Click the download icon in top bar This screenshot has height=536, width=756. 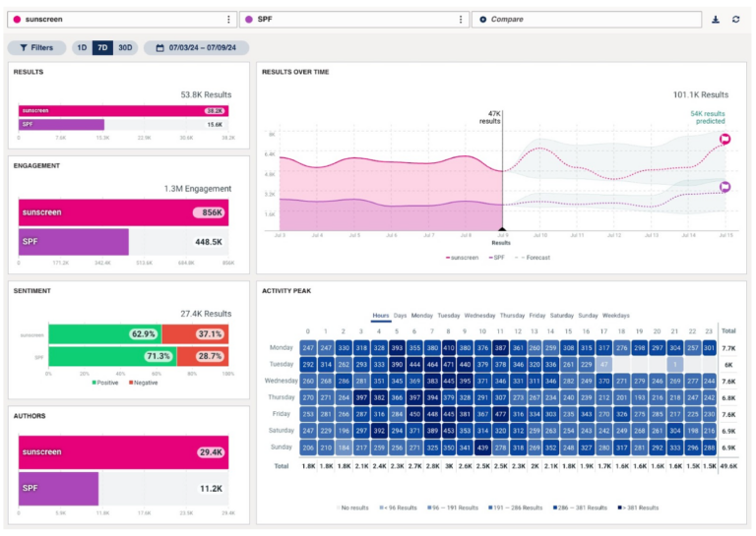pyautogui.click(x=716, y=20)
